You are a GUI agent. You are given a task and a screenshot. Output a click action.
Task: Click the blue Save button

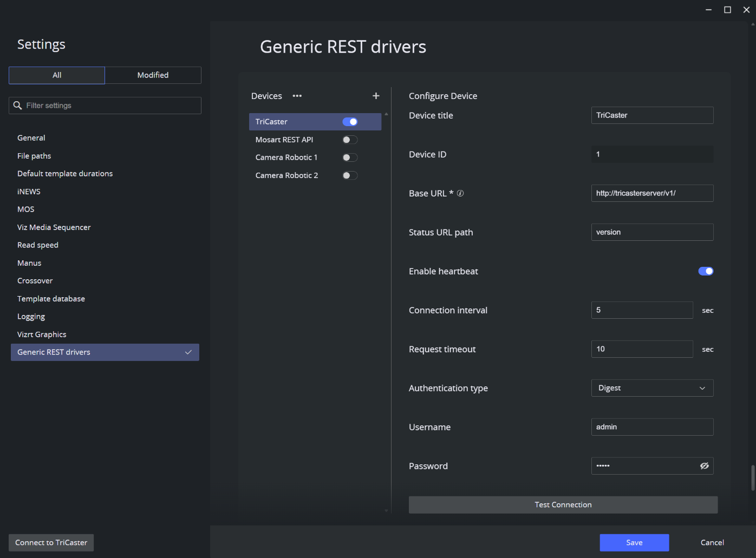(634, 542)
